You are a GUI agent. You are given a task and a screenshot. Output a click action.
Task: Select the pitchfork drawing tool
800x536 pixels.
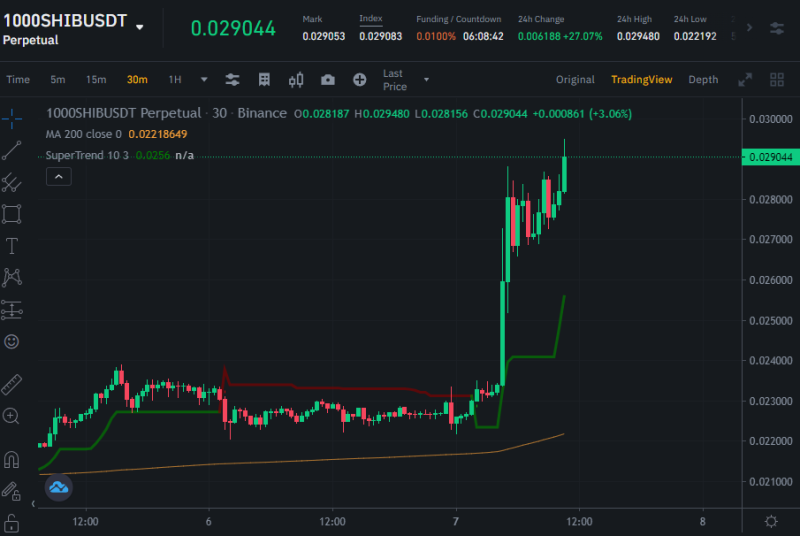[11, 183]
